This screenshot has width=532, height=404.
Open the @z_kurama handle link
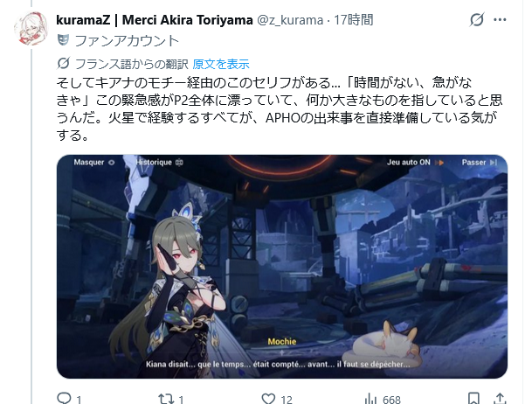click(290, 20)
